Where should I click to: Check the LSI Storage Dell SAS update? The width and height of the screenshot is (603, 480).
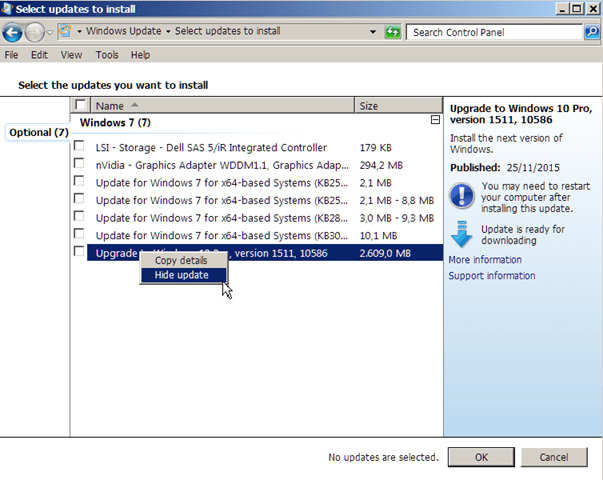coord(79,145)
